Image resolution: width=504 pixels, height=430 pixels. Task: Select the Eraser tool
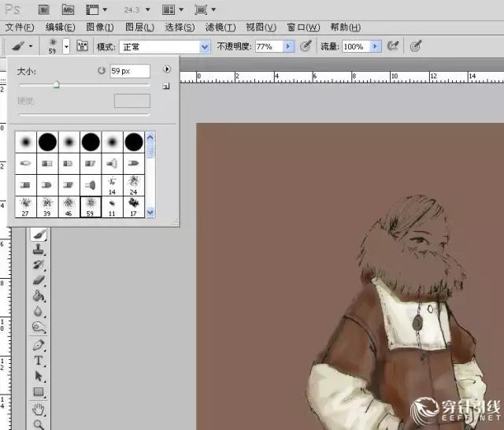pyautogui.click(x=39, y=280)
